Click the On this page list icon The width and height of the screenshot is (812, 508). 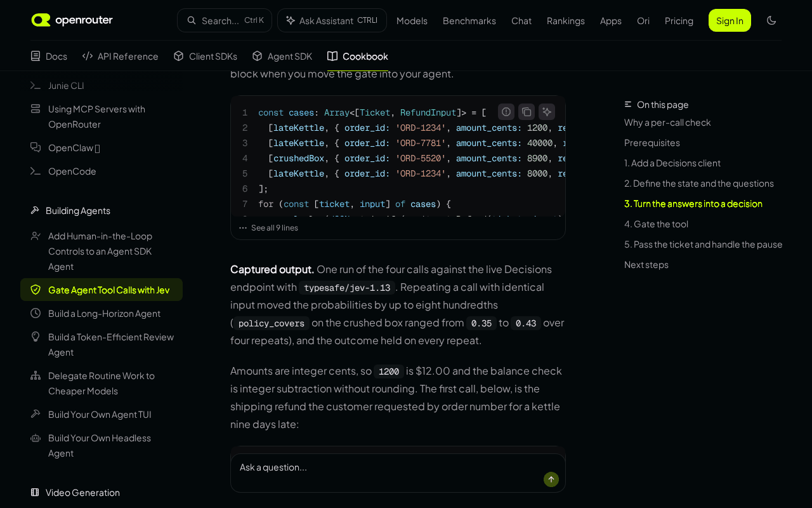pos(628,104)
